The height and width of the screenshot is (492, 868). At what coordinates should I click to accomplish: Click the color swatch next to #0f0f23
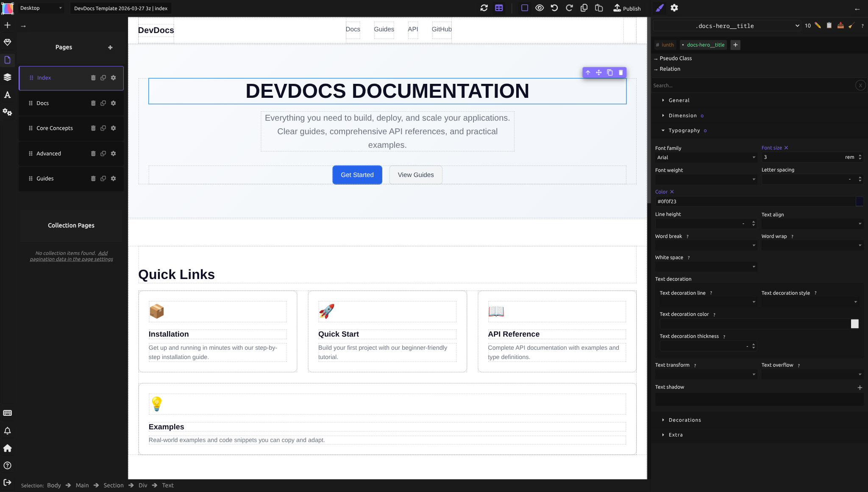pyautogui.click(x=860, y=202)
